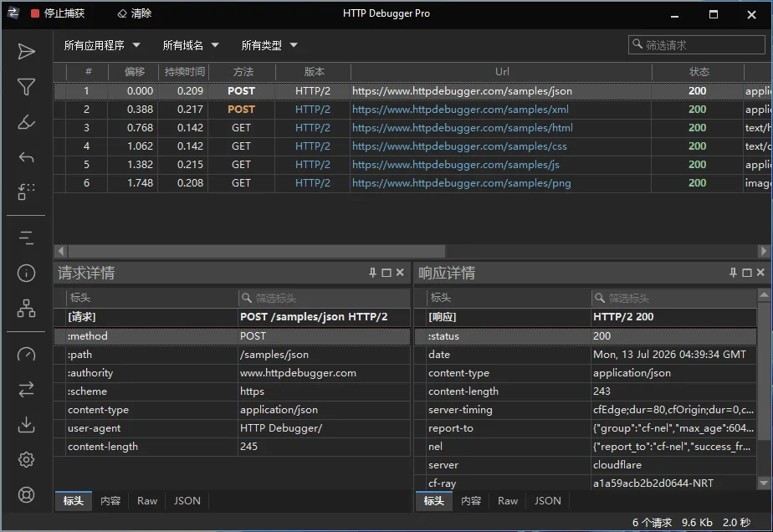Open the funnel filter icon in sidebar
The width and height of the screenshot is (773, 532).
pyautogui.click(x=26, y=87)
